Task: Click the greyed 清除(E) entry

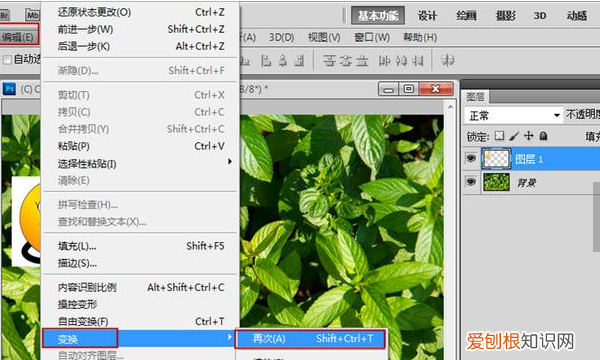Action: [x=140, y=180]
